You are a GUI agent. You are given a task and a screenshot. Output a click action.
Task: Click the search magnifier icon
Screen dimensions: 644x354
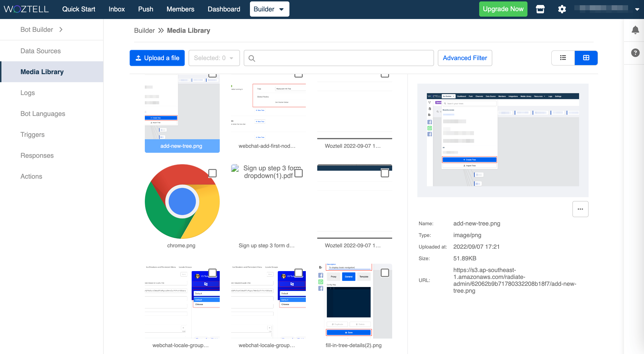(252, 58)
